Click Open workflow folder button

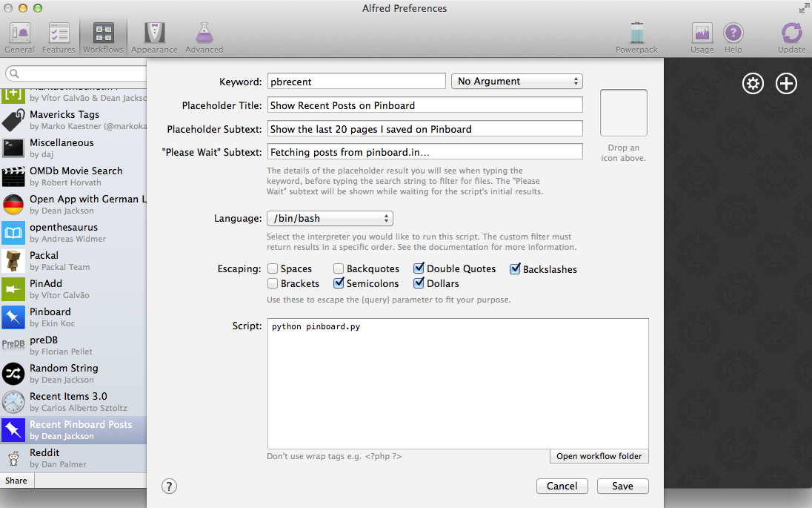point(599,456)
